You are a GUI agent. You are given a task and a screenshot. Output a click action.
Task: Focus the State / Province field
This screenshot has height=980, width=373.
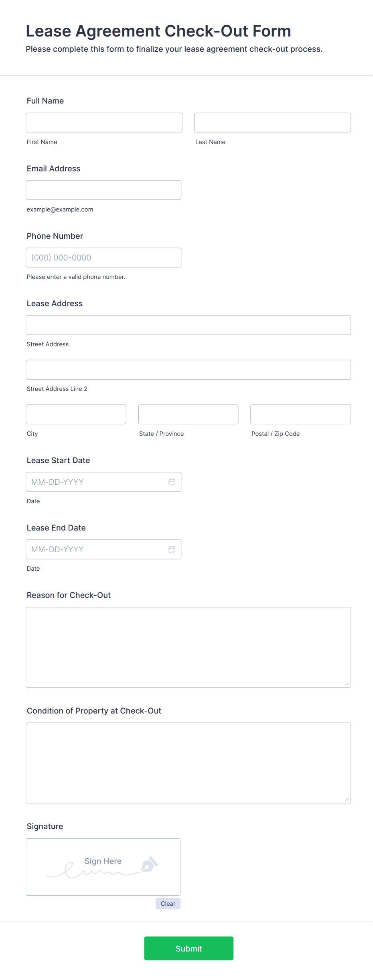pos(189,414)
